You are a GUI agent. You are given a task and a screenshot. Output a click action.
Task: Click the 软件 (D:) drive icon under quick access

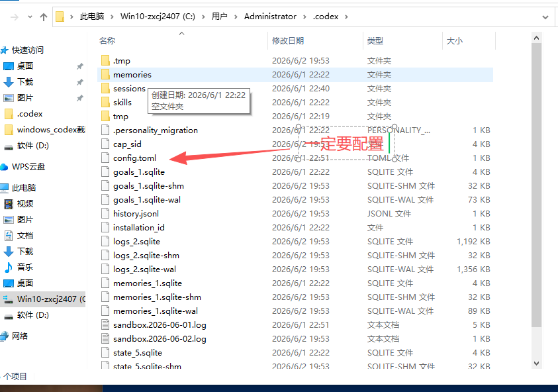pos(9,146)
